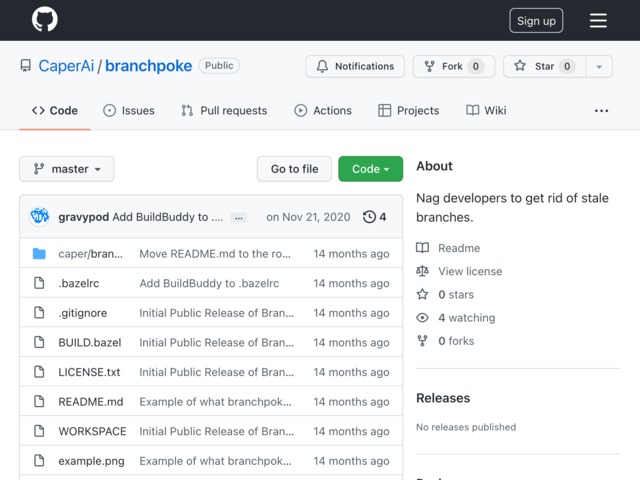Screen dimensions: 640x480
Task: Open the BUILD.bazel file
Action: (90, 342)
